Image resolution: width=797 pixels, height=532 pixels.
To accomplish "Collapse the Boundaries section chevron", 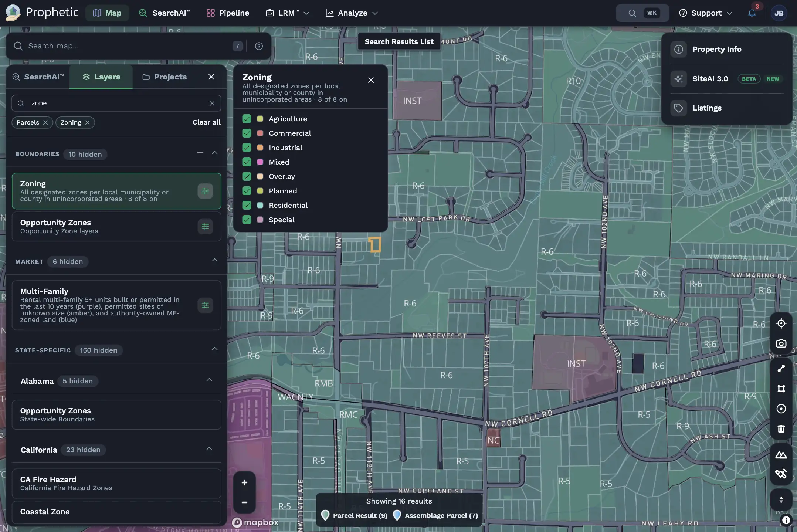I will click(215, 153).
